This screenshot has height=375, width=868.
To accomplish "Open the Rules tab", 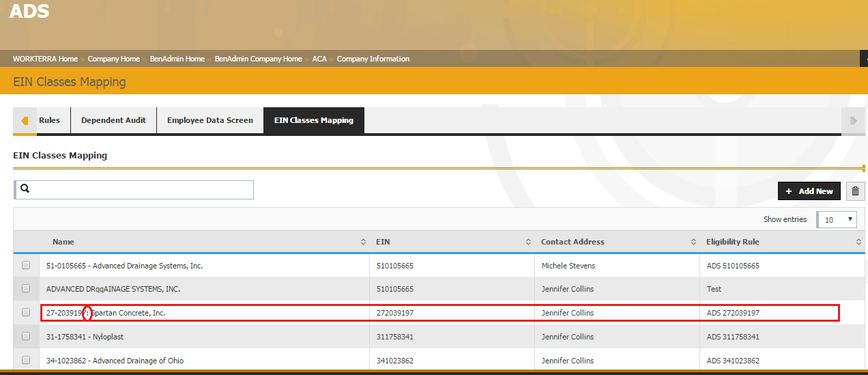I will [x=49, y=120].
